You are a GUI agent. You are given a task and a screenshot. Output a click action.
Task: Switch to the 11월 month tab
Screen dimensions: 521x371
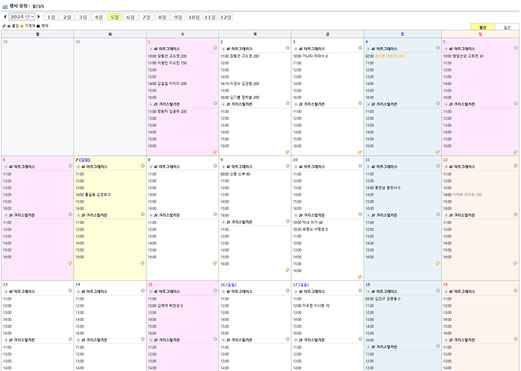210,17
